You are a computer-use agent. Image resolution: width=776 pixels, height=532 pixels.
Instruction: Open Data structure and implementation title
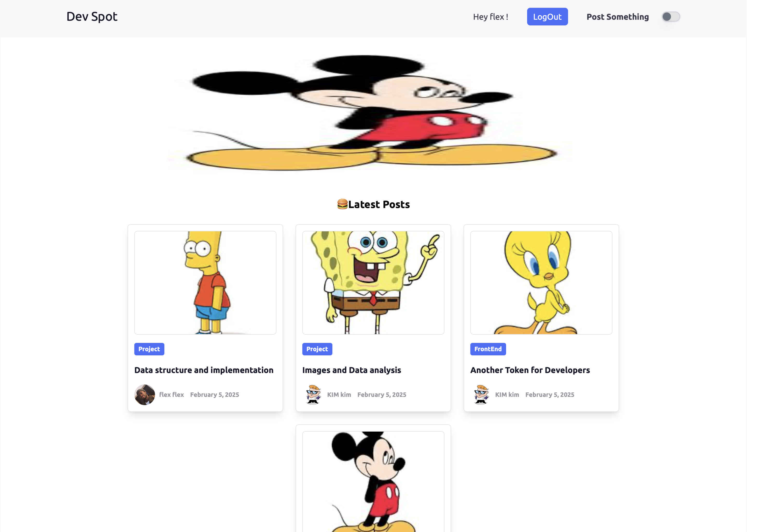point(204,370)
